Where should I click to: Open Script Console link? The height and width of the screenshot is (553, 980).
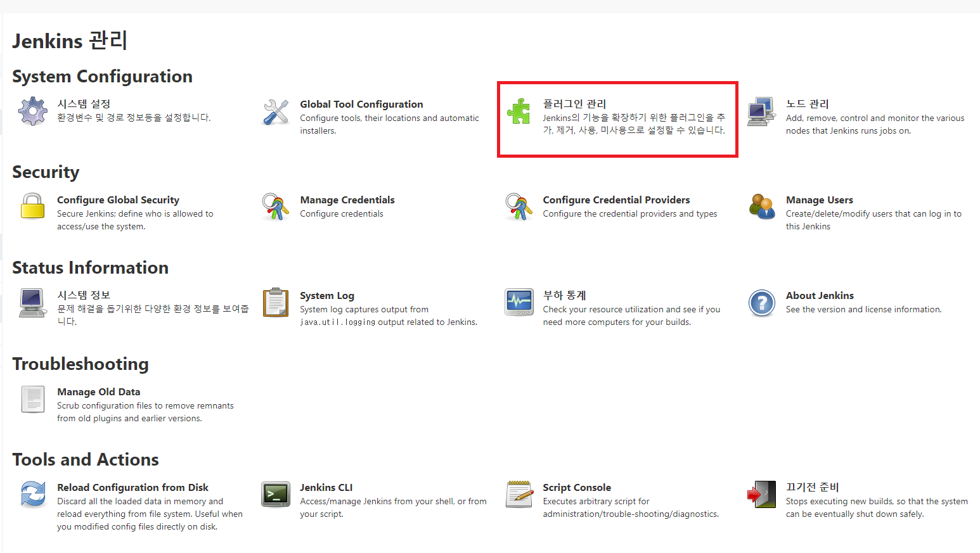point(577,487)
